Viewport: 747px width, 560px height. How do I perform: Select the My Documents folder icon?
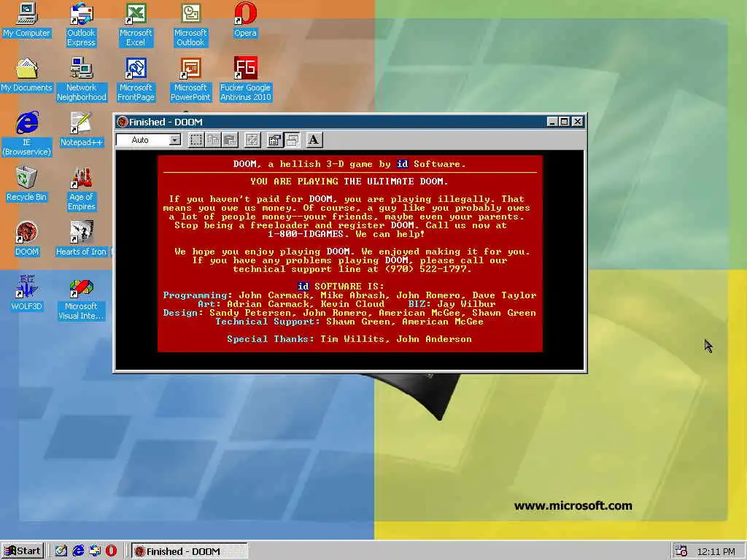coord(26,75)
